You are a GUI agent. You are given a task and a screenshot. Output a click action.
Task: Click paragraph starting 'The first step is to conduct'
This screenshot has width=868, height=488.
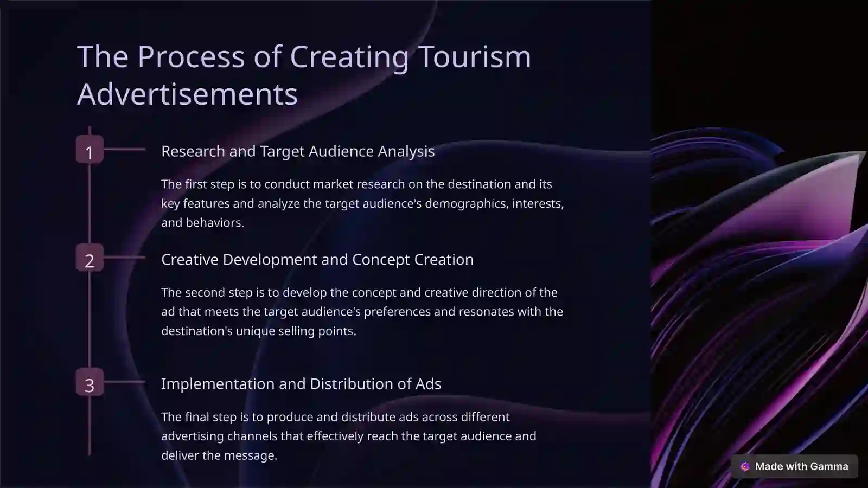(362, 203)
